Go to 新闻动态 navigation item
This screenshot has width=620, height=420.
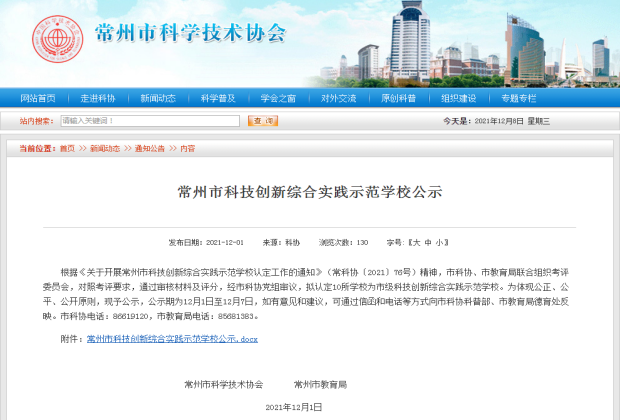(x=158, y=98)
